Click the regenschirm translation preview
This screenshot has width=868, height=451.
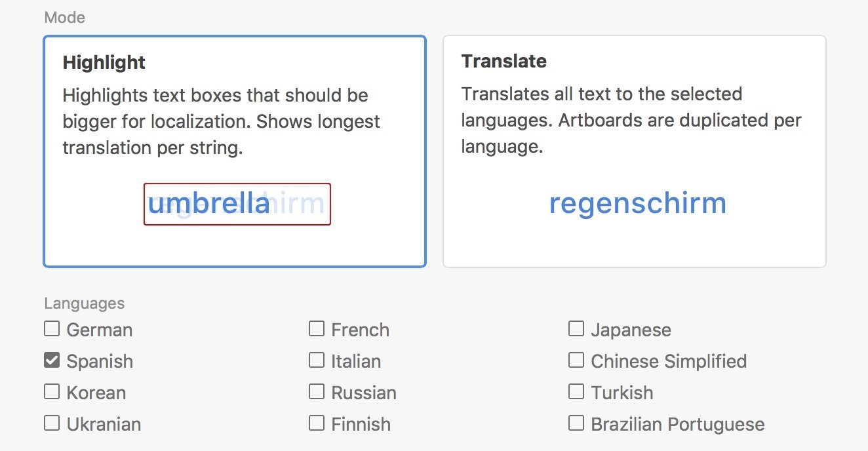pos(637,203)
